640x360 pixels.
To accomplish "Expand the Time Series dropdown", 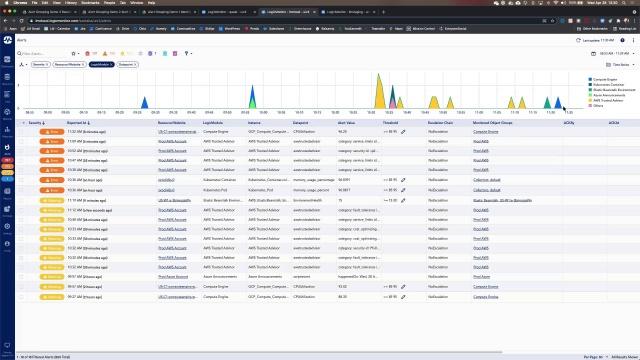I will (x=620, y=64).
